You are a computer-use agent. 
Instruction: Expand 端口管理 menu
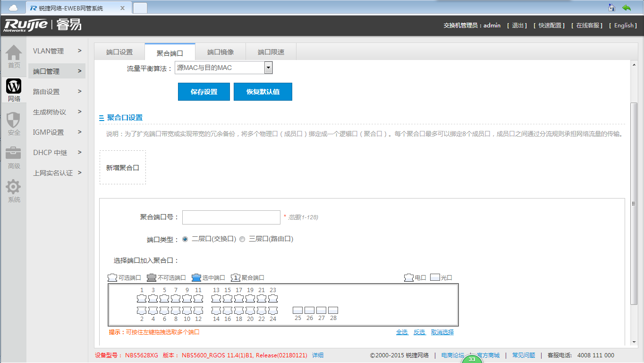pyautogui.click(x=57, y=71)
